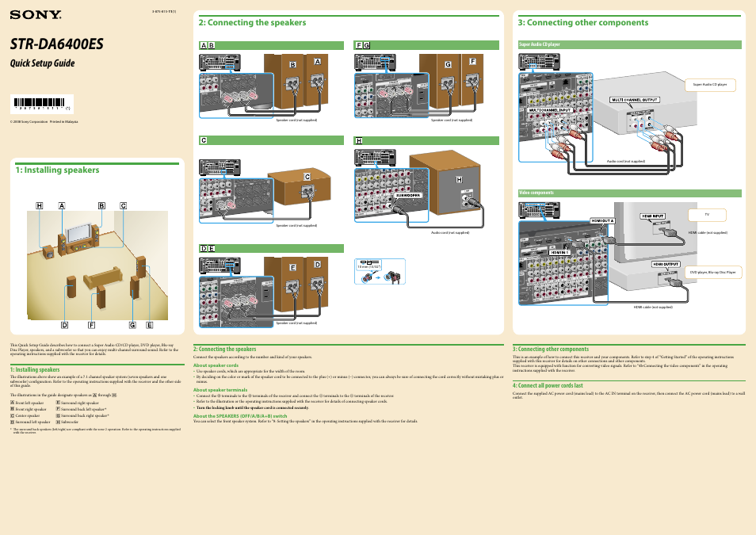Click speaker B in the A B wiring diagram
This screenshot has height=535, width=756.
tap(284, 81)
